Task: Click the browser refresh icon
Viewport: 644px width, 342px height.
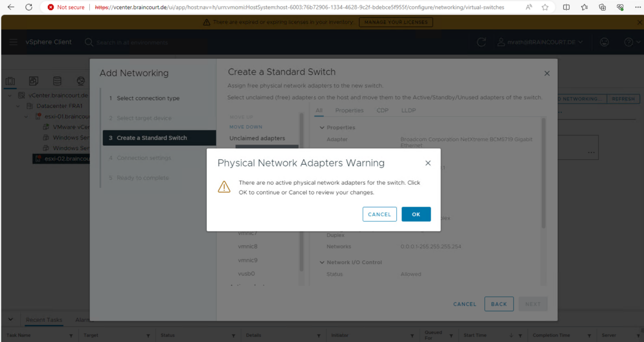Action: tap(29, 7)
